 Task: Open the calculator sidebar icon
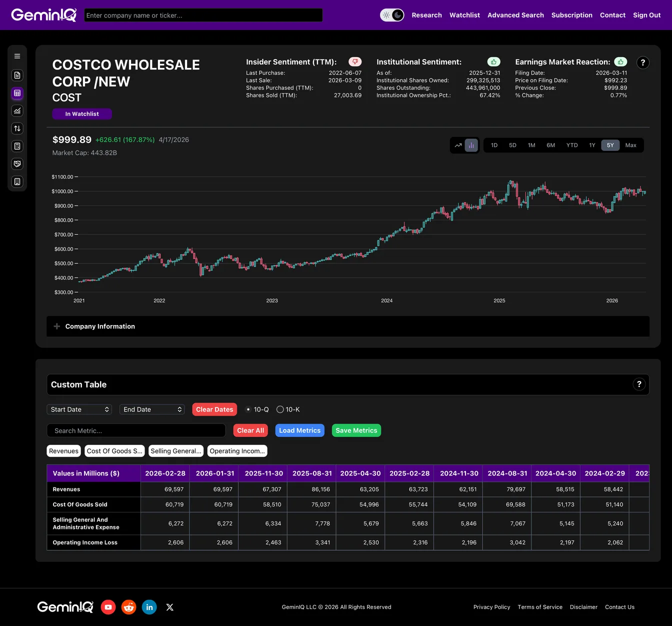coord(17,146)
